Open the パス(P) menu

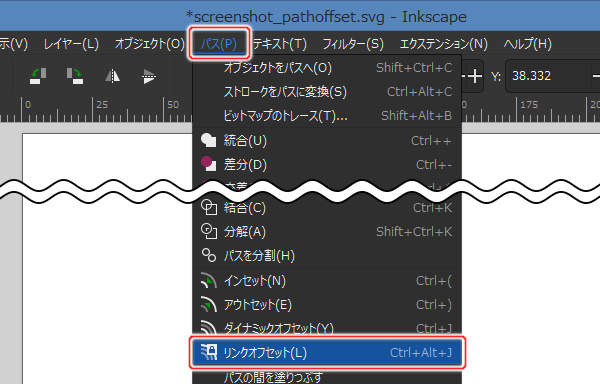click(219, 44)
